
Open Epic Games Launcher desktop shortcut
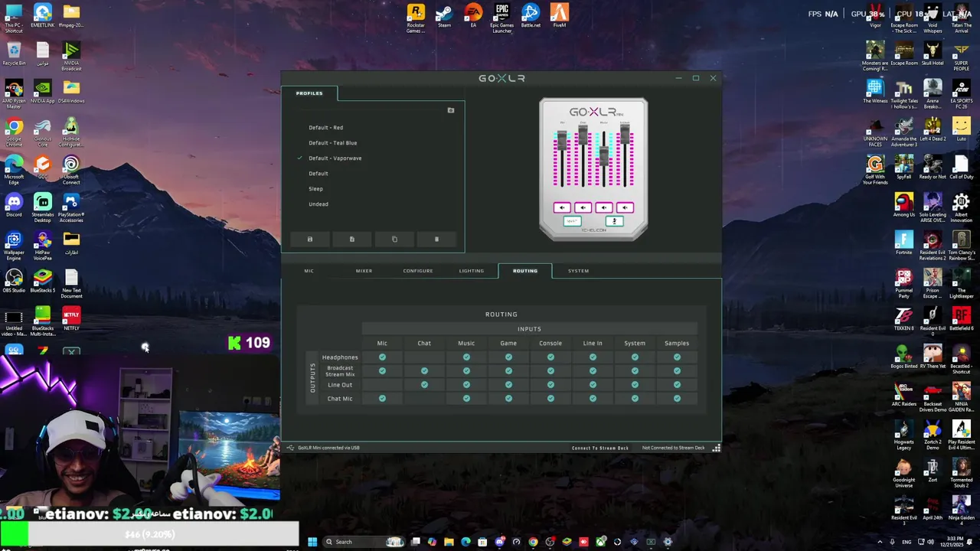(502, 18)
